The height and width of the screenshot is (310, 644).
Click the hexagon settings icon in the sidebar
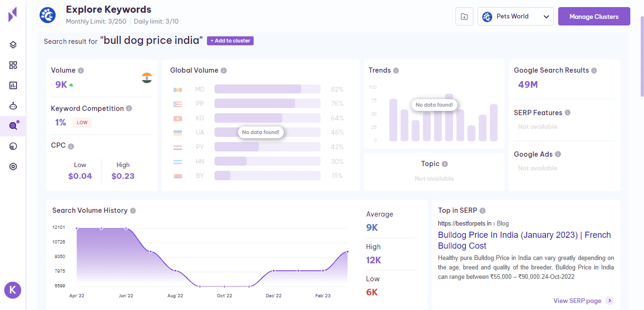click(x=13, y=167)
